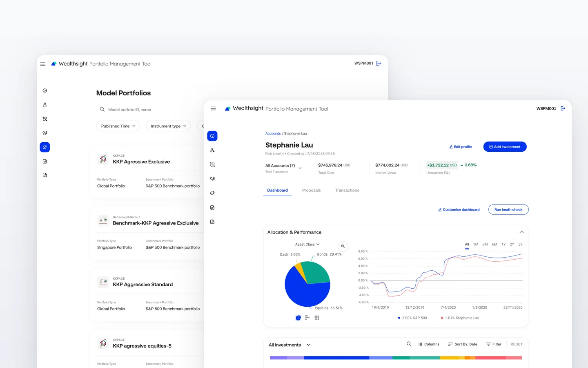Select 1M time range
Screen dimensions: 588x368
tap(476, 245)
